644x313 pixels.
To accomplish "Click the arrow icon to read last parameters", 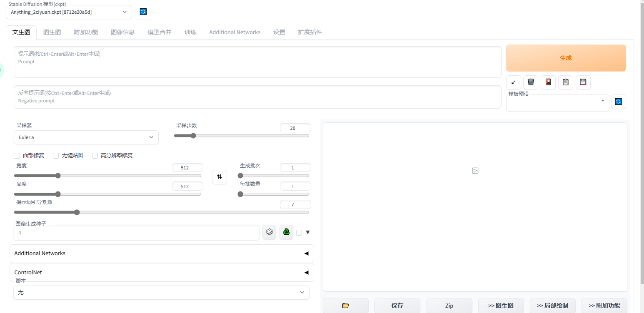I will [x=513, y=82].
